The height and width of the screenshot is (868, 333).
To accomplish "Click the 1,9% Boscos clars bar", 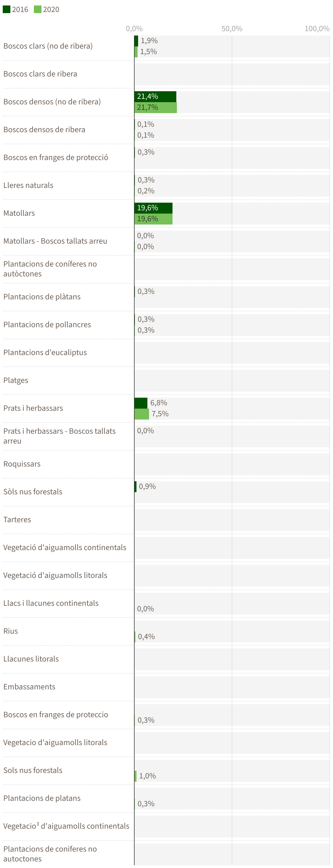I will click(x=136, y=41).
